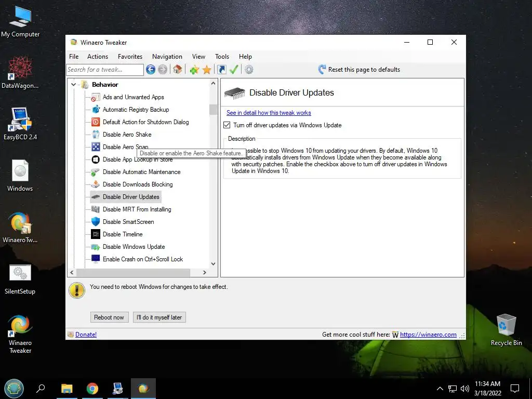The image size is (532, 399).
Task: Click tree horizontal scrollbar right arrow
Action: pyautogui.click(x=204, y=272)
